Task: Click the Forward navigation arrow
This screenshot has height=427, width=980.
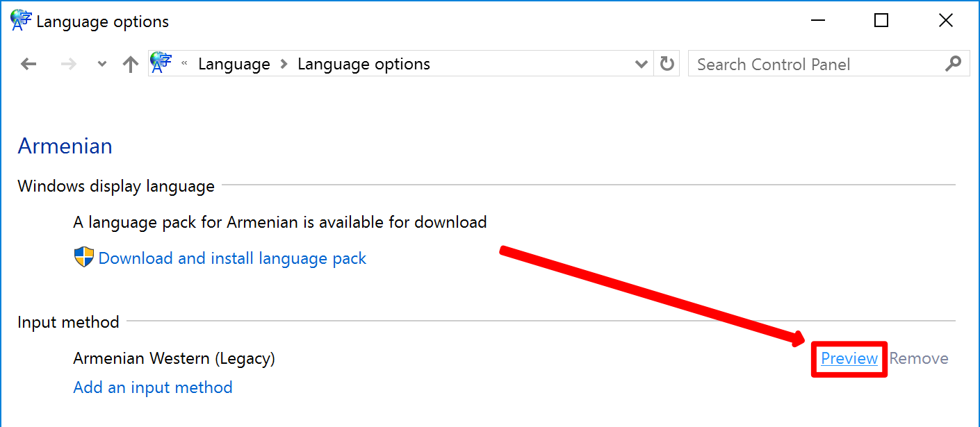Action: coord(69,65)
